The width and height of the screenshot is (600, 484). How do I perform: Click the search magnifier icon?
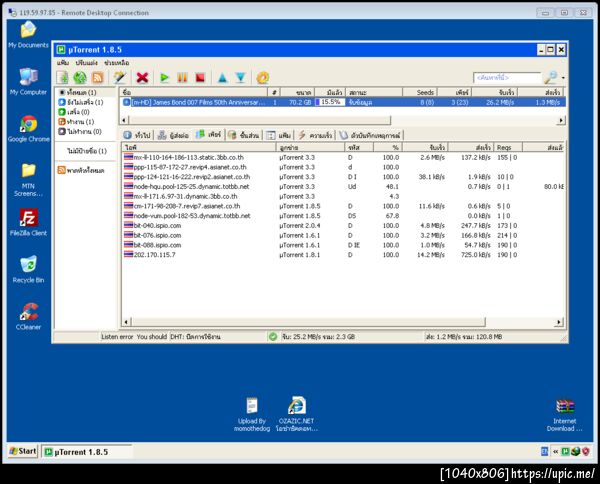click(x=551, y=78)
